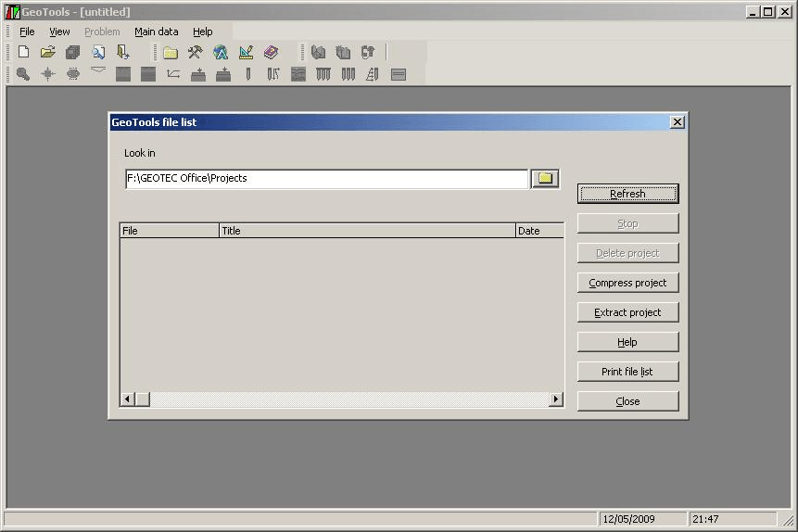Viewport: 798px width, 532px height.
Task: Click the crossed hammer and pick icon
Action: pos(195,52)
